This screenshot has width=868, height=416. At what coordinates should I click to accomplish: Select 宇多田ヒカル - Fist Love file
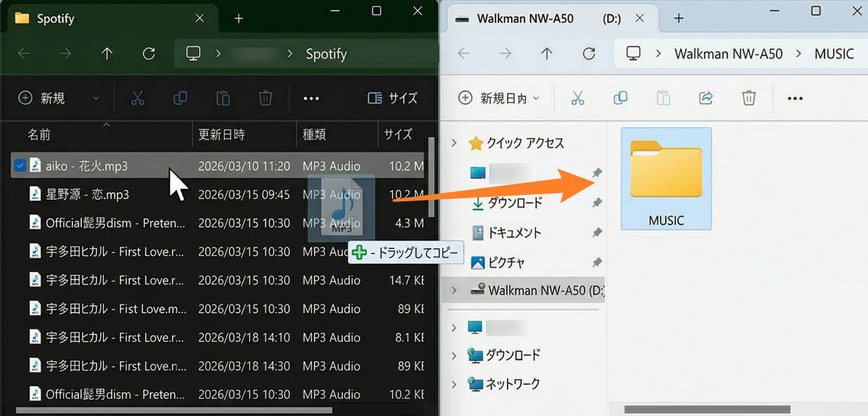218,308
